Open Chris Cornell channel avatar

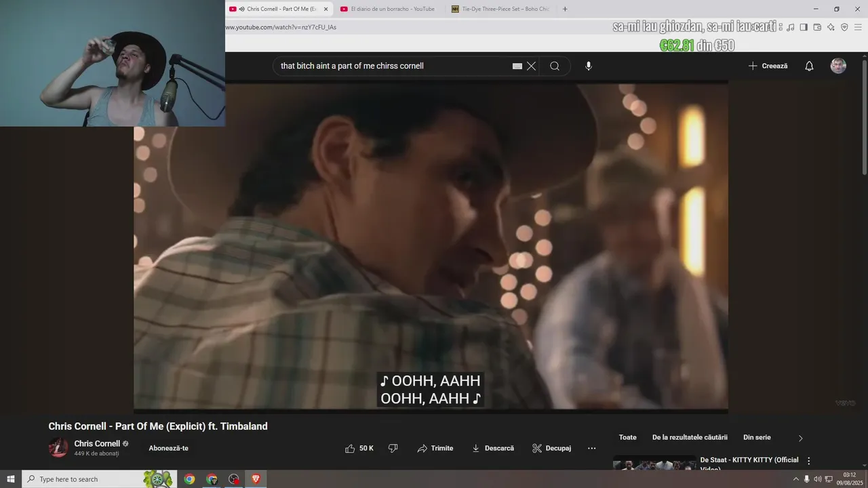click(x=58, y=447)
